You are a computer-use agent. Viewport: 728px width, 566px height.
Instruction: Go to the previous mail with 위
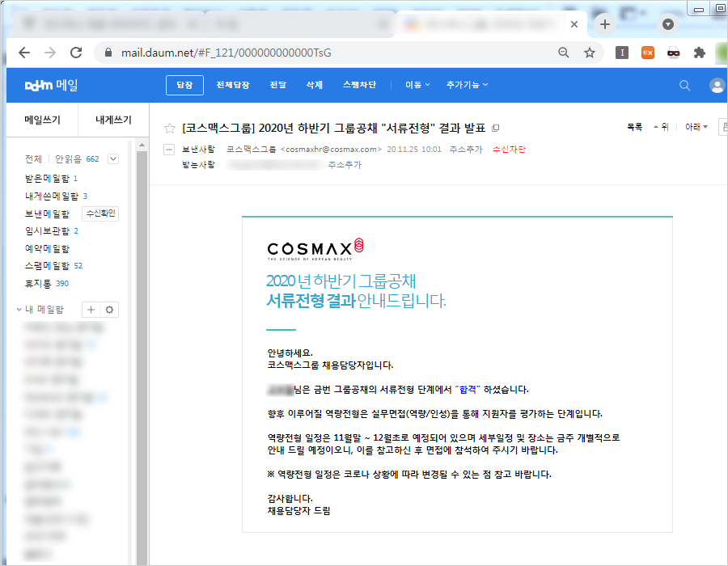tap(661, 127)
